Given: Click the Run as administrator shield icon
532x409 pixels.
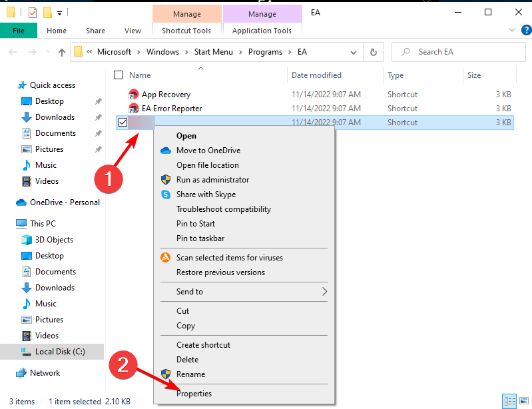Looking at the screenshot, I should point(166,180).
